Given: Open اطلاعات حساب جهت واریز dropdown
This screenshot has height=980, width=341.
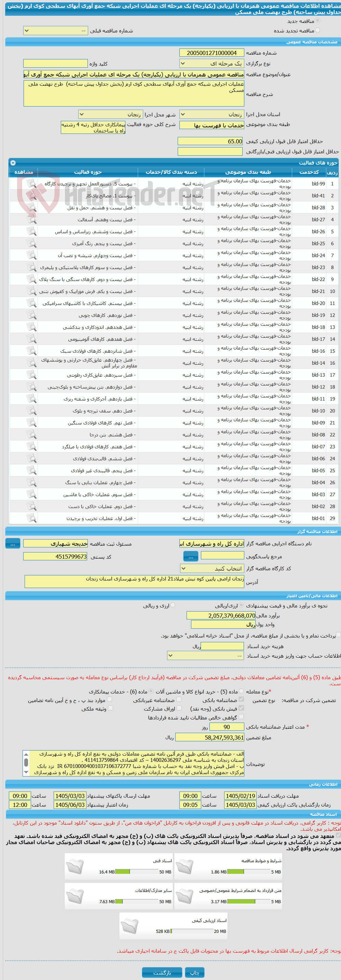Looking at the screenshot, I should pyautogui.click(x=205, y=656).
